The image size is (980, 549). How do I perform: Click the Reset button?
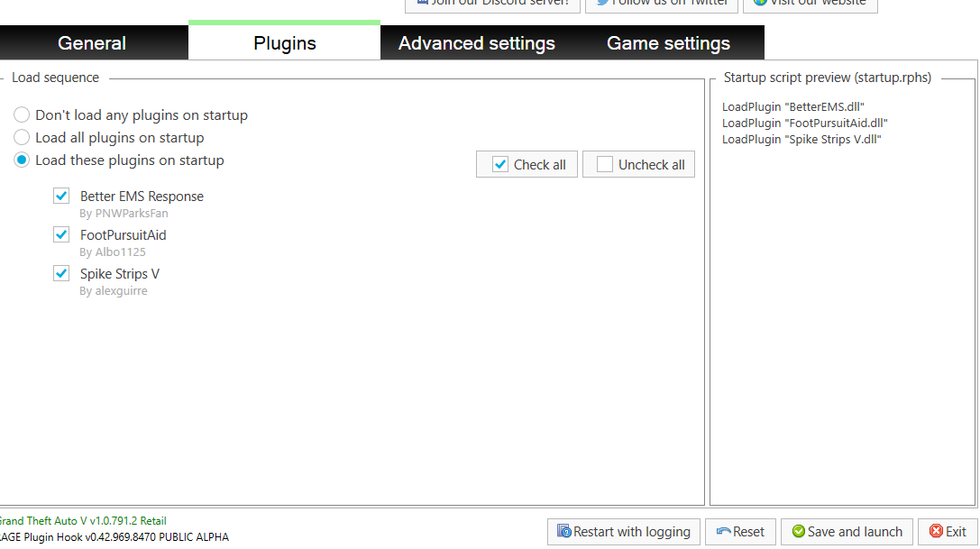point(740,532)
